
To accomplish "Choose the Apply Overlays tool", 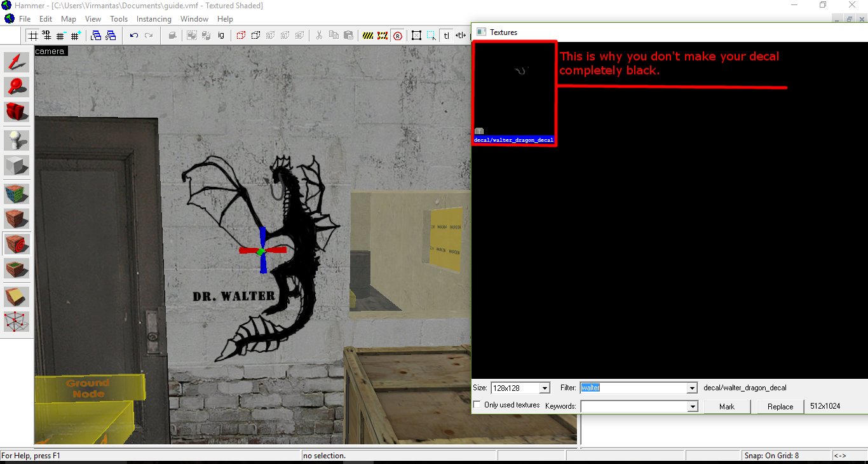I will click(17, 270).
